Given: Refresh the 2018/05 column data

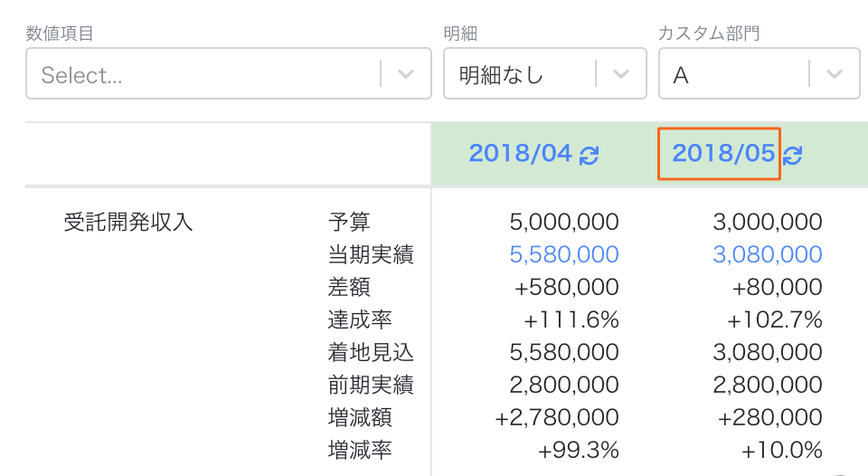Looking at the screenshot, I should 792,155.
